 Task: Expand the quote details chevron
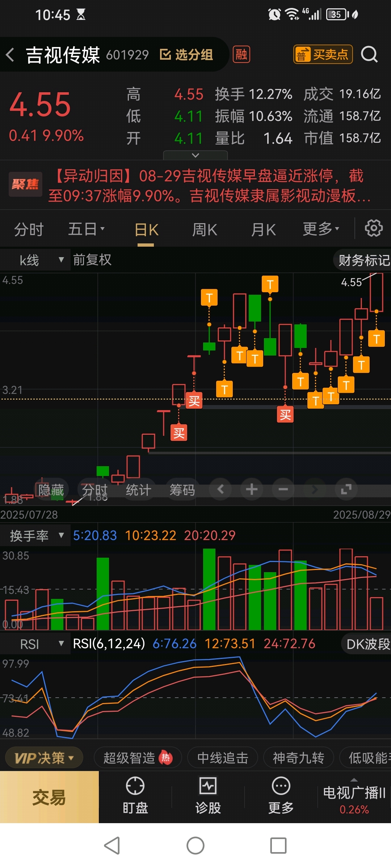(195, 155)
